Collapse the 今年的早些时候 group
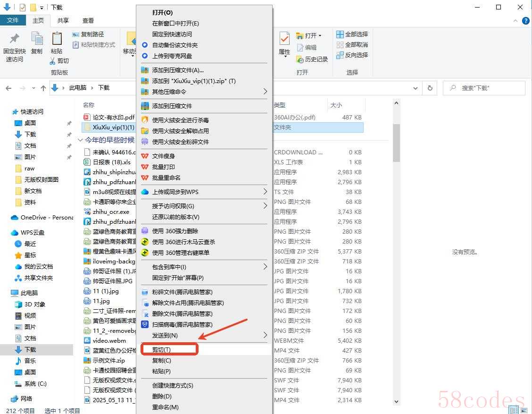The width and height of the screenshot is (532, 414). pyautogui.click(x=80, y=140)
